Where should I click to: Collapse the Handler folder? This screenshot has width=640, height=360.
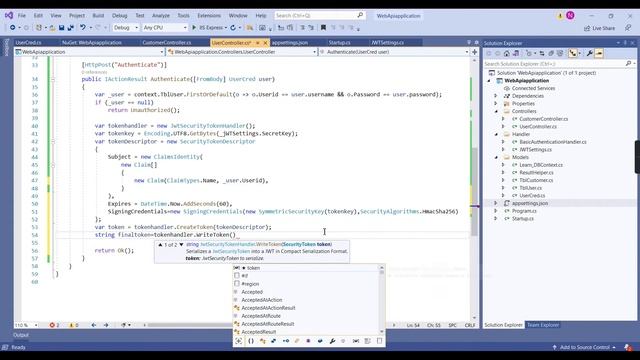(x=496, y=134)
